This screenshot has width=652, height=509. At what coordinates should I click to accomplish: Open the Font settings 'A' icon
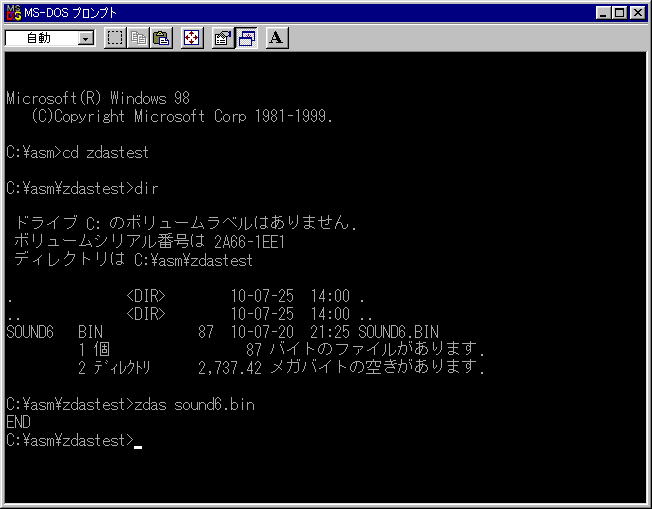277,38
